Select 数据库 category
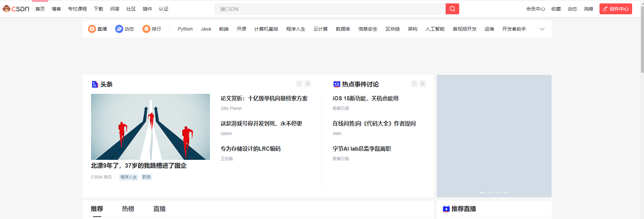Image resolution: width=644 pixels, height=219 pixels. coord(343,29)
